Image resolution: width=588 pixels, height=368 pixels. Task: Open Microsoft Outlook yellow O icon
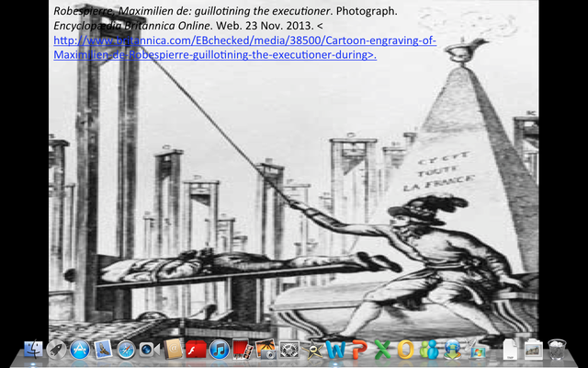405,350
